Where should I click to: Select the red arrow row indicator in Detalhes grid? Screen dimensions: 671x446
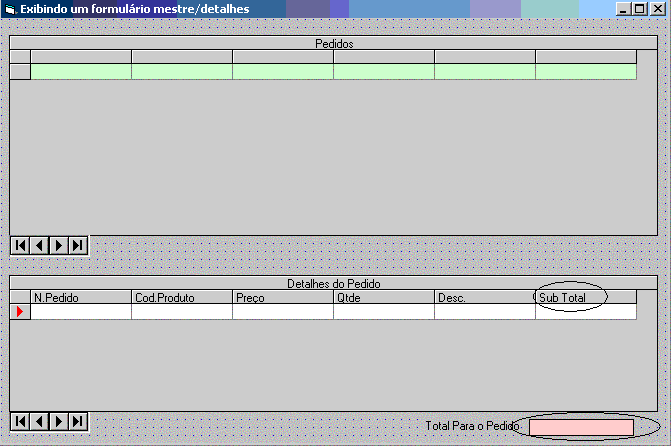point(20,312)
